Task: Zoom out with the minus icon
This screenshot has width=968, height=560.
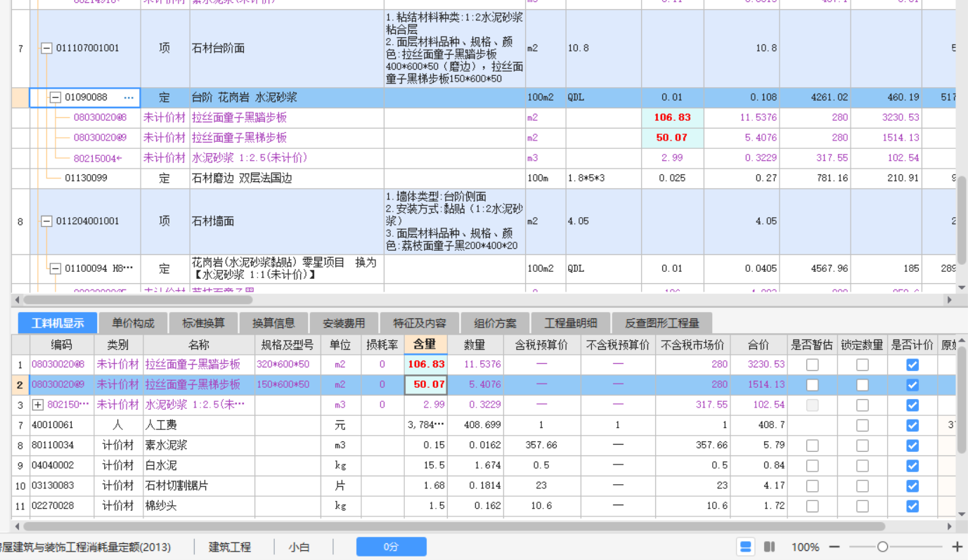Action: (834, 547)
